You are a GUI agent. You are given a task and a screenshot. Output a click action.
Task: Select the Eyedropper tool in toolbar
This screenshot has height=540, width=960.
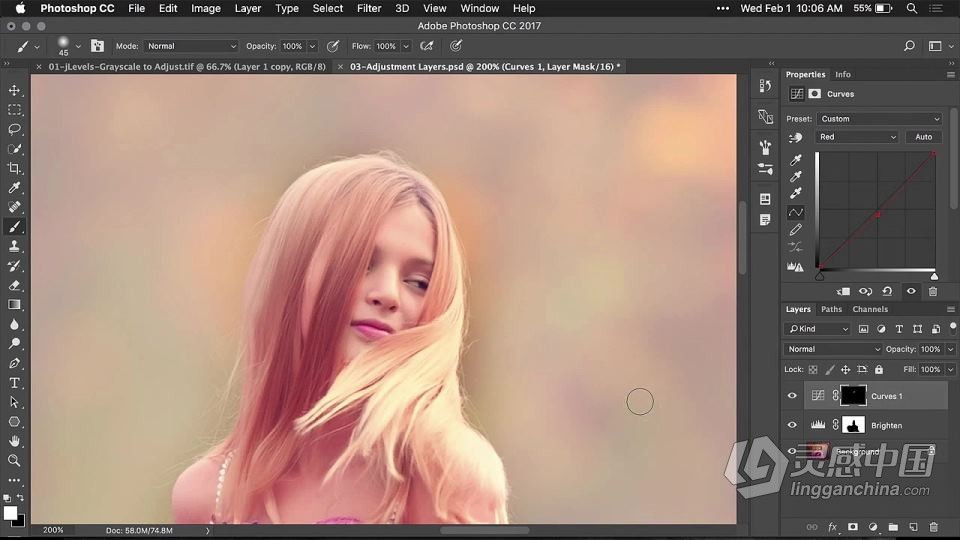click(x=14, y=188)
